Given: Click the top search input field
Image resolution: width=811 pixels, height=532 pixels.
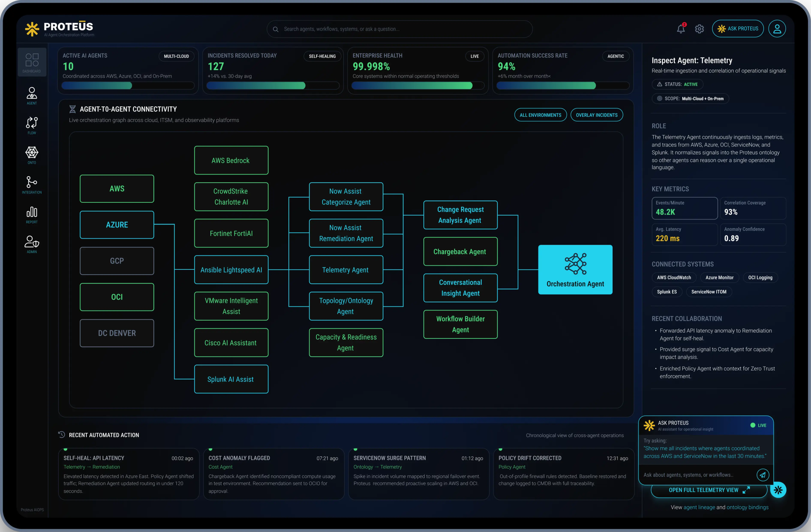Looking at the screenshot, I should [x=399, y=29].
